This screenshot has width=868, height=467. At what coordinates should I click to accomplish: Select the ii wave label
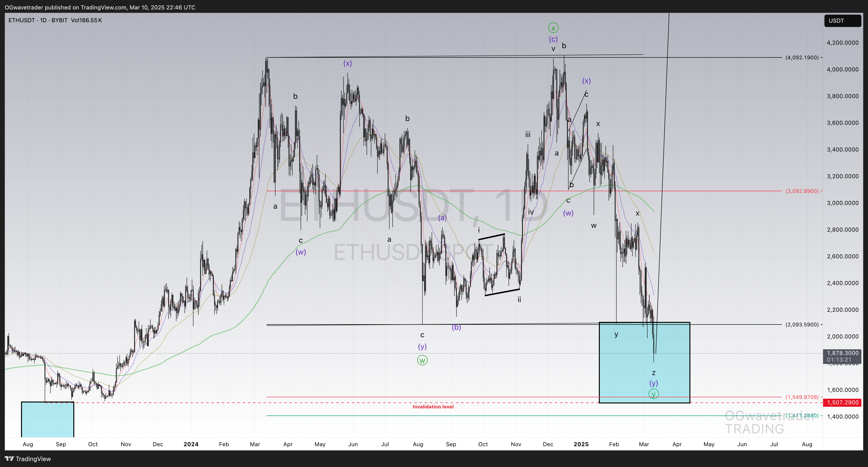(519, 299)
